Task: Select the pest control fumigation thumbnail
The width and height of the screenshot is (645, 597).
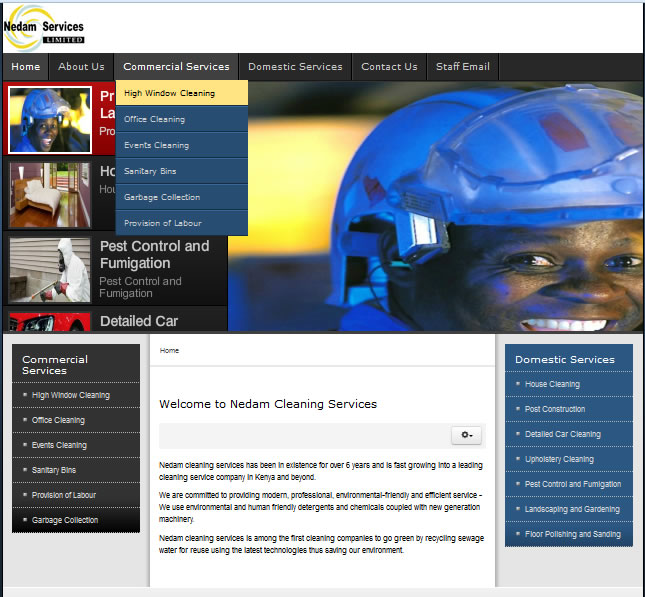Action: tap(50, 270)
